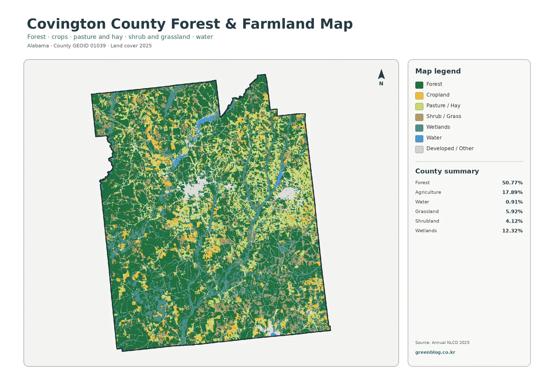Screen dimensions: 554x392
Task: Click the 'Agriculture' summary row label
Action: coord(428,192)
